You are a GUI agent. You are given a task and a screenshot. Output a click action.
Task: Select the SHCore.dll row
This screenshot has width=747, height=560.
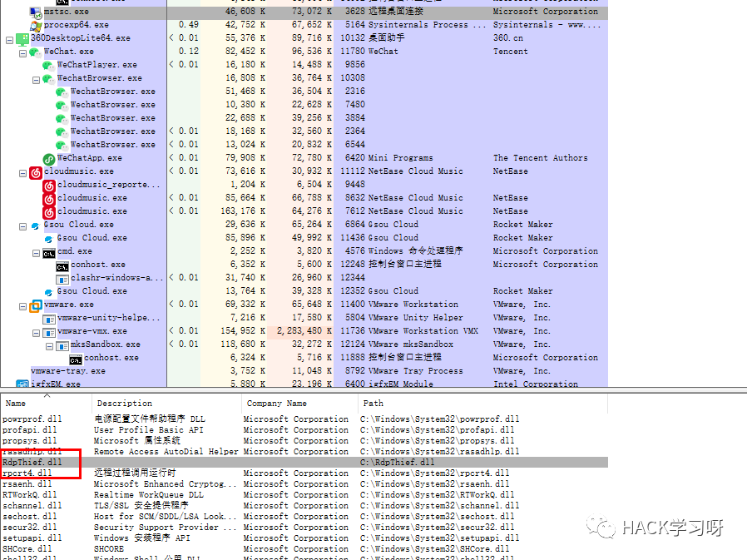click(304, 549)
